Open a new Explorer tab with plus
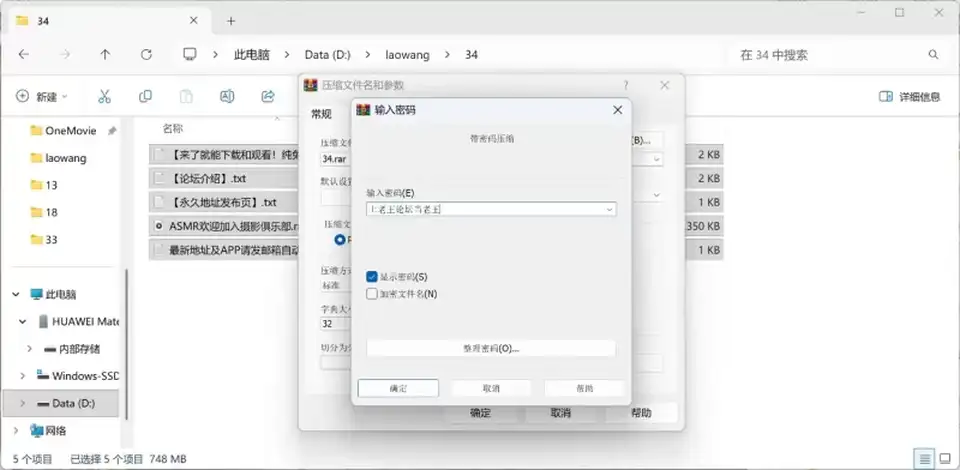 (x=231, y=21)
